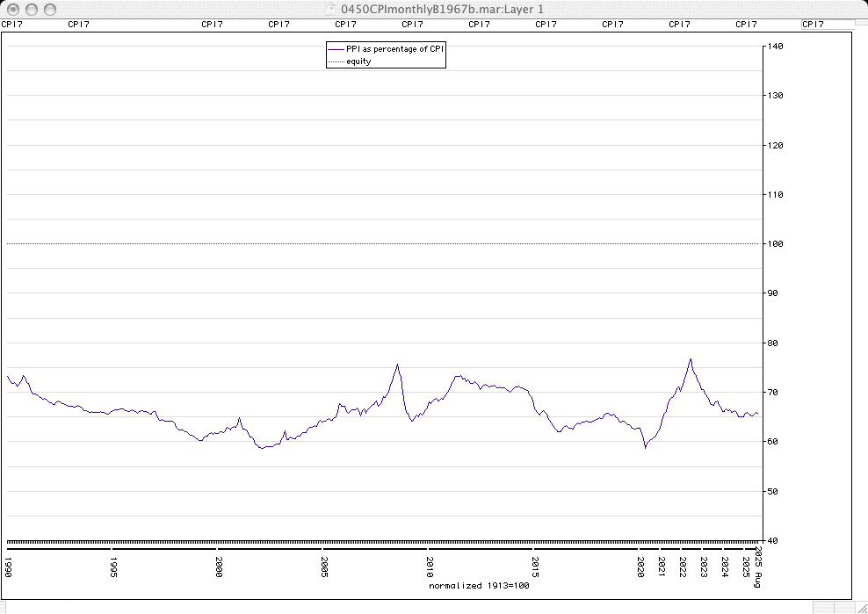Select the 'PPI as percentage of CPI' legend entry
The width and height of the screenshot is (868, 614).
[394, 50]
